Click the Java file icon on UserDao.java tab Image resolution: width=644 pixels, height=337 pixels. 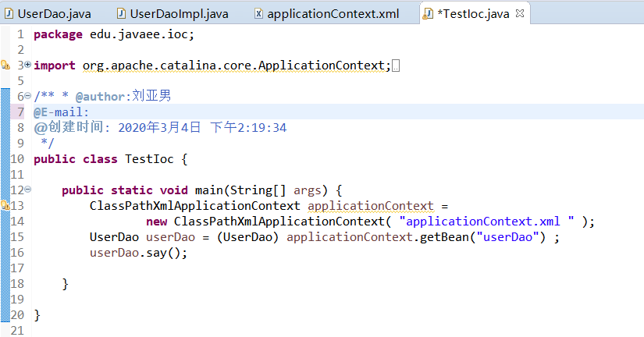9,13
